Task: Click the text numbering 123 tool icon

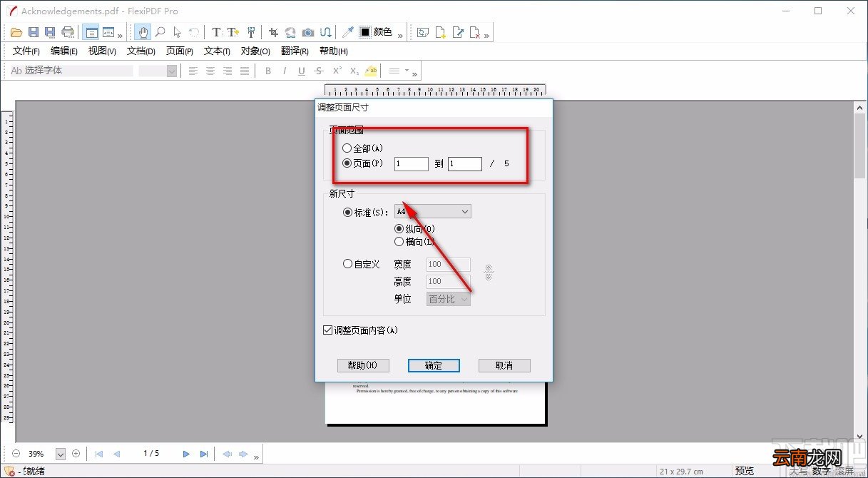Action: coord(250,32)
